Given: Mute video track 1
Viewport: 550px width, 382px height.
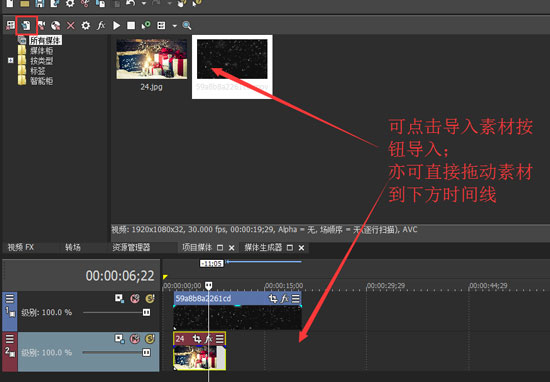Looking at the screenshot, I should pos(135,299).
